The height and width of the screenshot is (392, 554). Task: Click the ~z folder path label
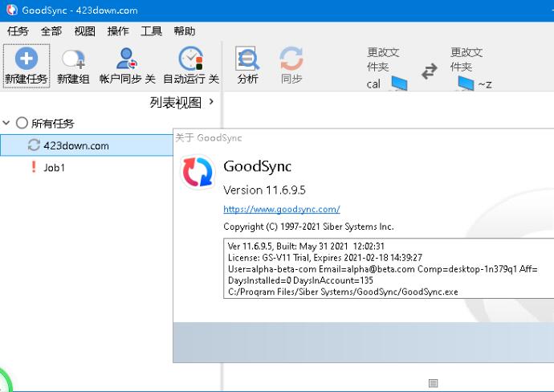(484, 84)
